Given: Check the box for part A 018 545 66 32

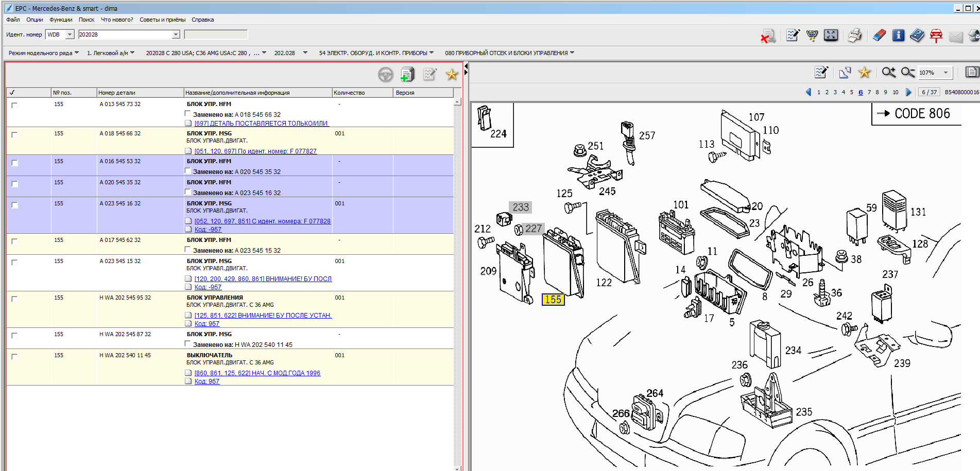Looking at the screenshot, I should [x=14, y=134].
